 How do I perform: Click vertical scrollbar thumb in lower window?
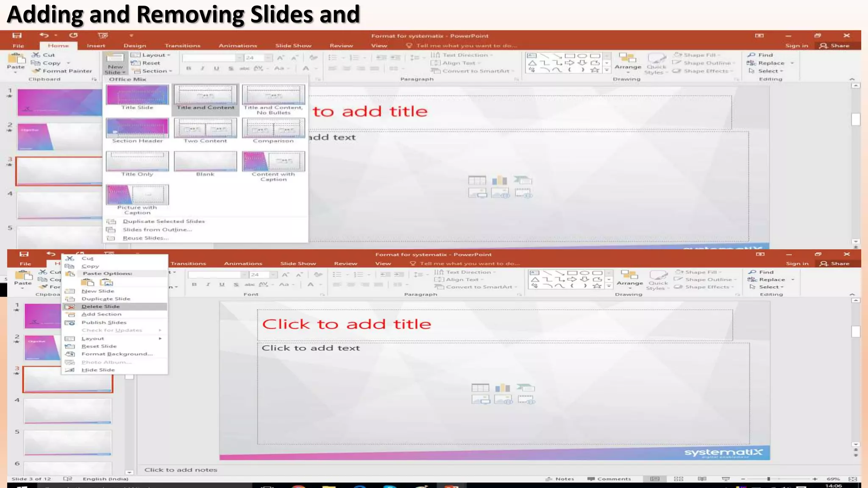pyautogui.click(x=856, y=331)
